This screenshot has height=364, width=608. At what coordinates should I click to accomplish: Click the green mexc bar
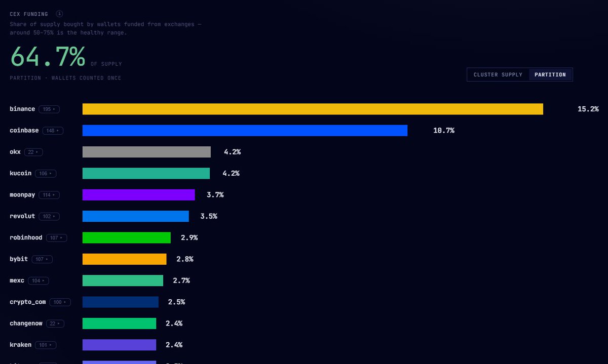pyautogui.click(x=123, y=280)
